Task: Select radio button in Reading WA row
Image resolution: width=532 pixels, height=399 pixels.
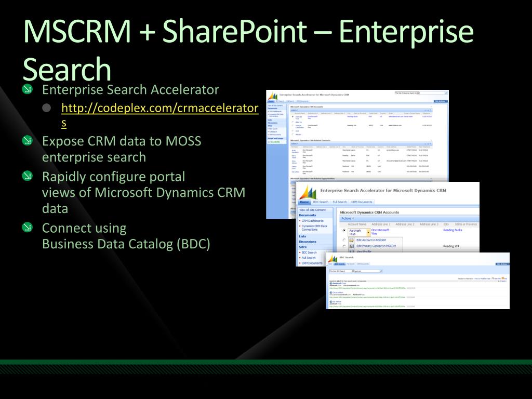Action: pos(344,246)
